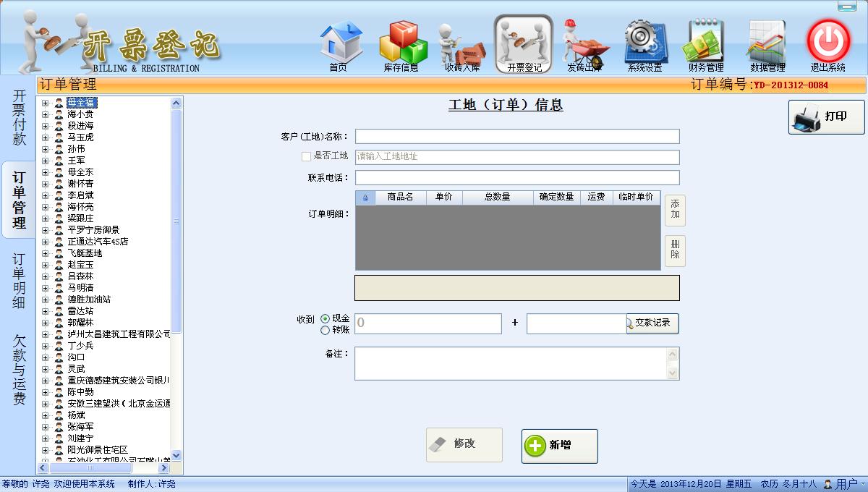This screenshot has height=492, width=868.
Task: Expand the 飞艇基地 tree node
Action: coord(45,253)
